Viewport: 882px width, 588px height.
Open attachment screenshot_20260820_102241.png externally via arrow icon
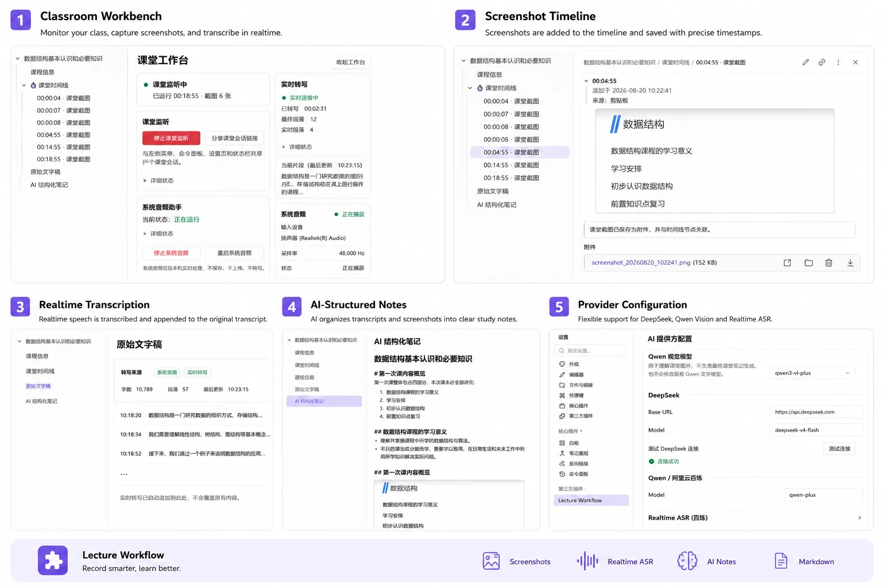pyautogui.click(x=787, y=262)
